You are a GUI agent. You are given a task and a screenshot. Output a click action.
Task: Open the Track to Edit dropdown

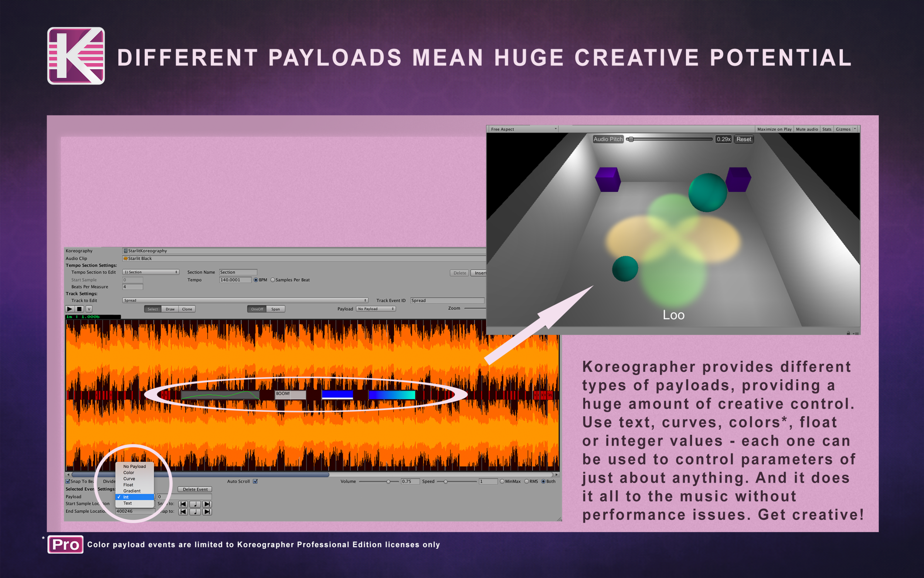tap(245, 301)
